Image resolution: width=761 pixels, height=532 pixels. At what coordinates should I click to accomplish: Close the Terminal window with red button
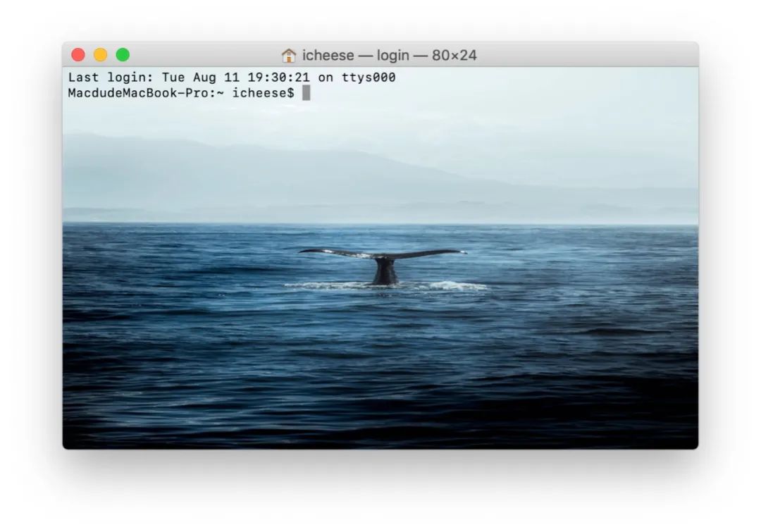[78, 55]
